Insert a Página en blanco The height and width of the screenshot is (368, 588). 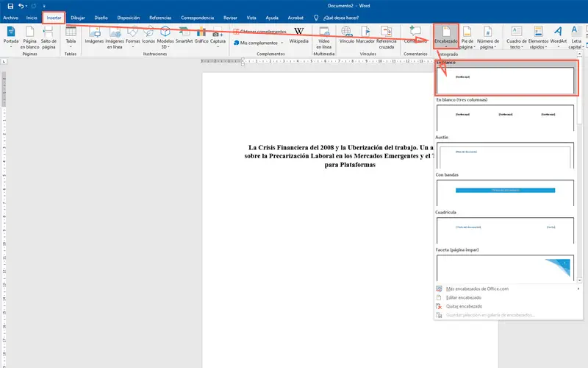coord(30,35)
